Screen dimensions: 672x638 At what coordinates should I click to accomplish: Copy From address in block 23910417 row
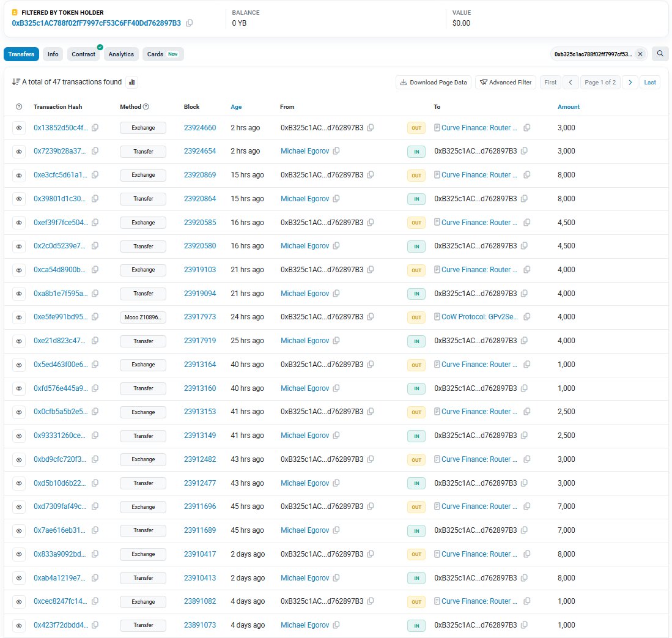(371, 554)
